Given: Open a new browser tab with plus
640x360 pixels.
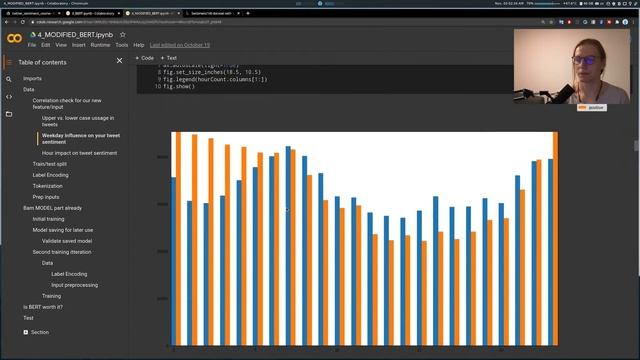Looking at the screenshot, I should (x=248, y=13).
